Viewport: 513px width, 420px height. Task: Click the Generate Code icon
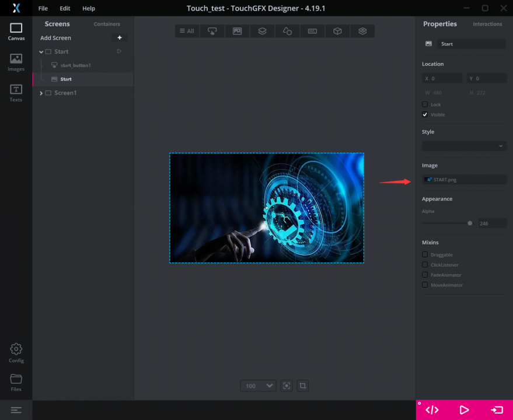[x=432, y=410]
